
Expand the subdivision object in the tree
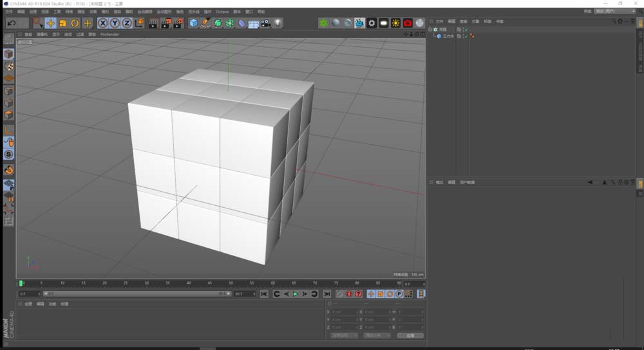(430, 30)
